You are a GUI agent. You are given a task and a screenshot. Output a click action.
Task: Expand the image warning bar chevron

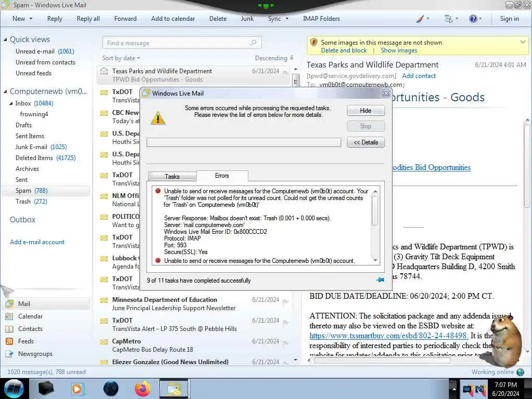click(x=523, y=42)
